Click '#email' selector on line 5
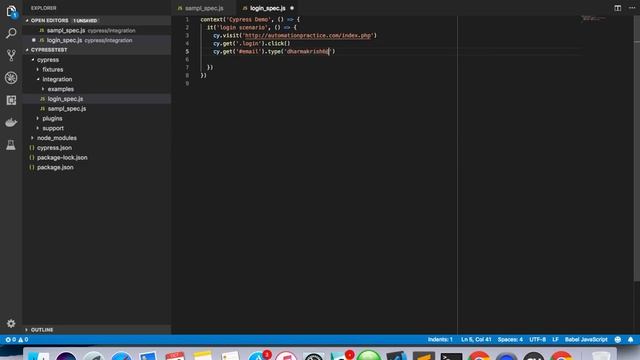This screenshot has height=360, width=640. pyautogui.click(x=249, y=51)
